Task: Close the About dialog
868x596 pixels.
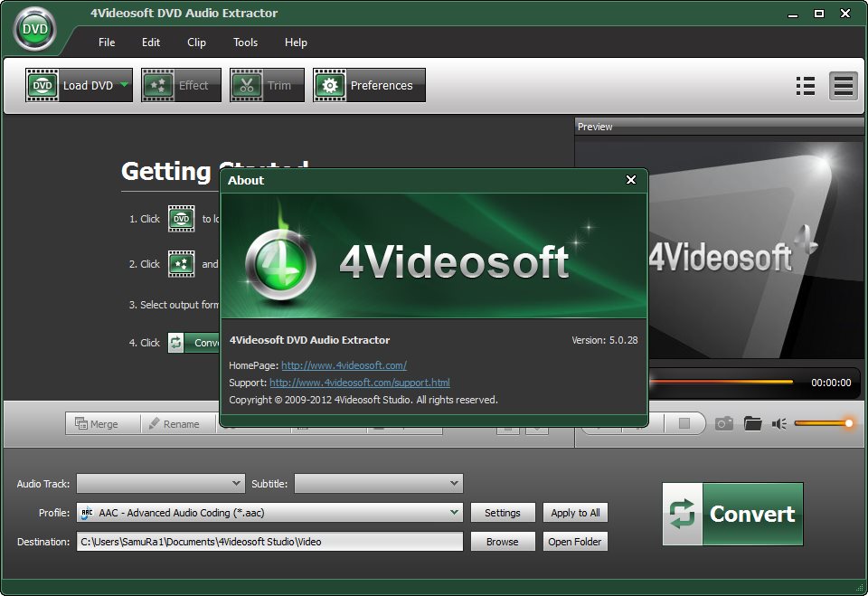Action: (630, 179)
